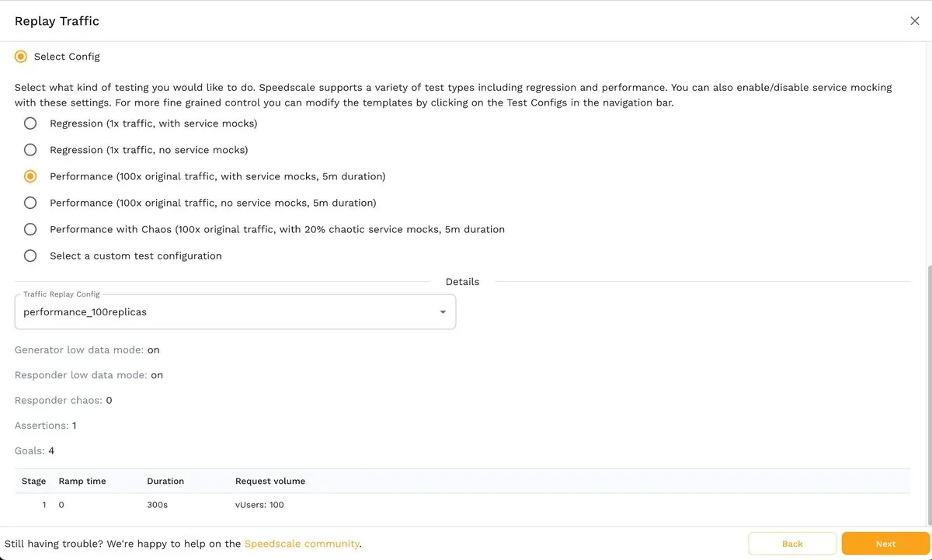The height and width of the screenshot is (560, 932).
Task: Open the Speedscale community link
Action: coord(301,544)
